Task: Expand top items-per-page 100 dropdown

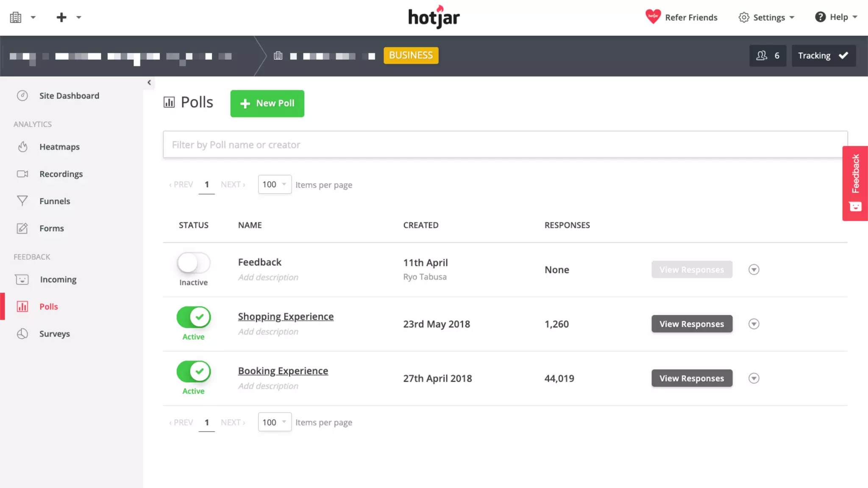Action: (275, 184)
